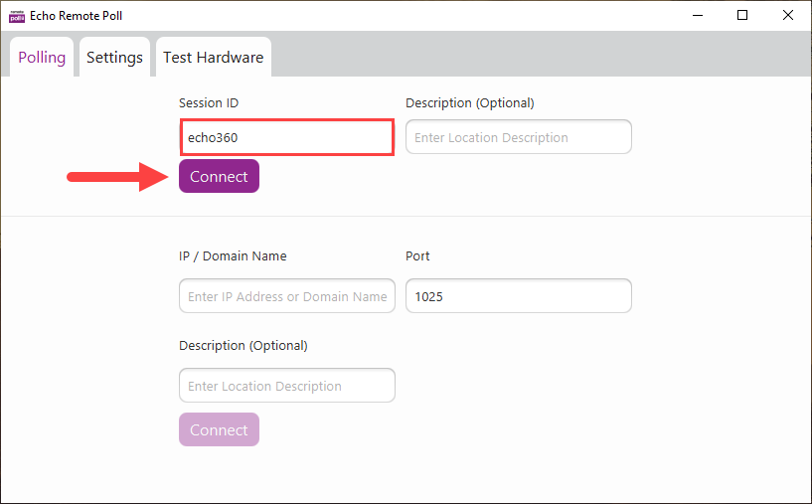Click the Description field under IP / Domain Name
812x504 pixels.
287,386
